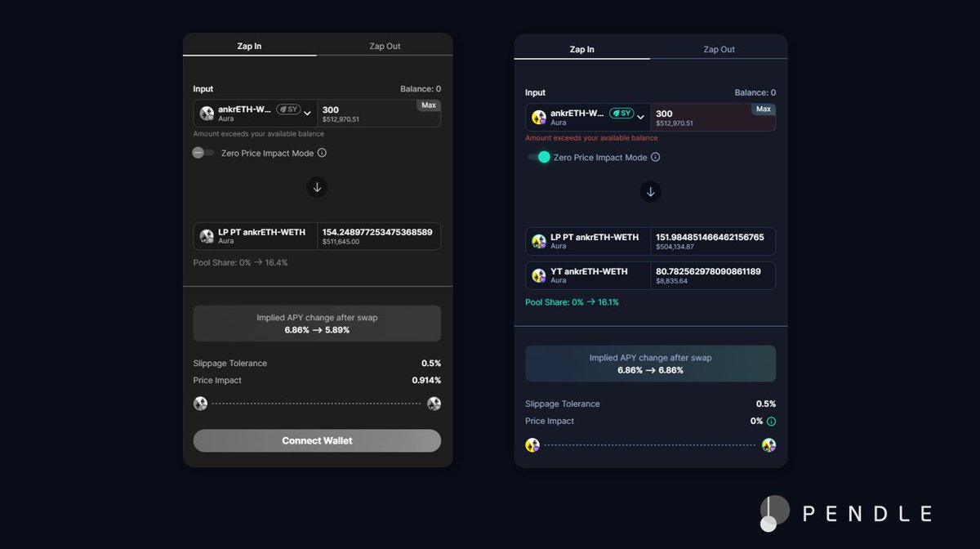Click Balance: 0 in left panel
980x549 pixels.
421,89
